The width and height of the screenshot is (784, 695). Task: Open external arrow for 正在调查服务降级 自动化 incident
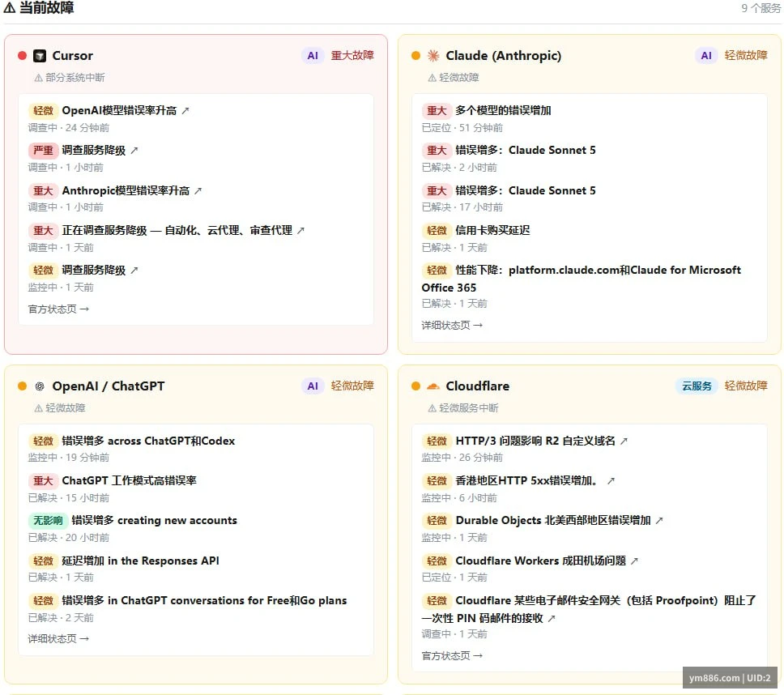[300, 231]
